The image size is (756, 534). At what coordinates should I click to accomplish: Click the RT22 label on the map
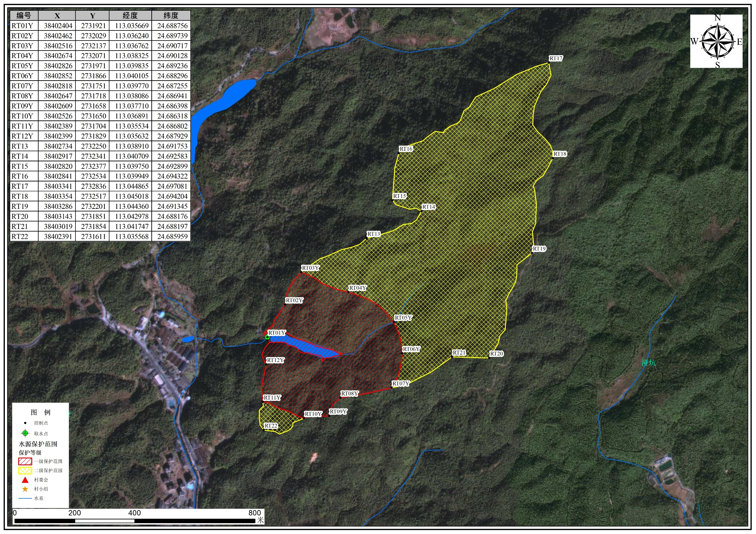[271, 425]
